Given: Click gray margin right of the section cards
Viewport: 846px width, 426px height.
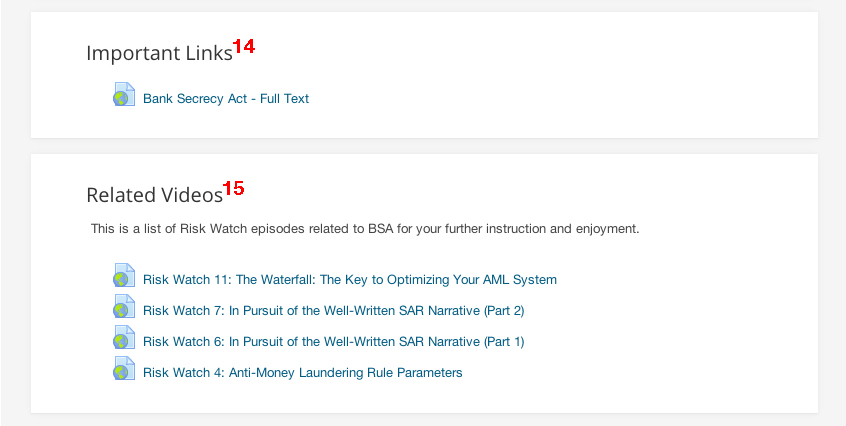Looking at the screenshot, I should point(832,216).
